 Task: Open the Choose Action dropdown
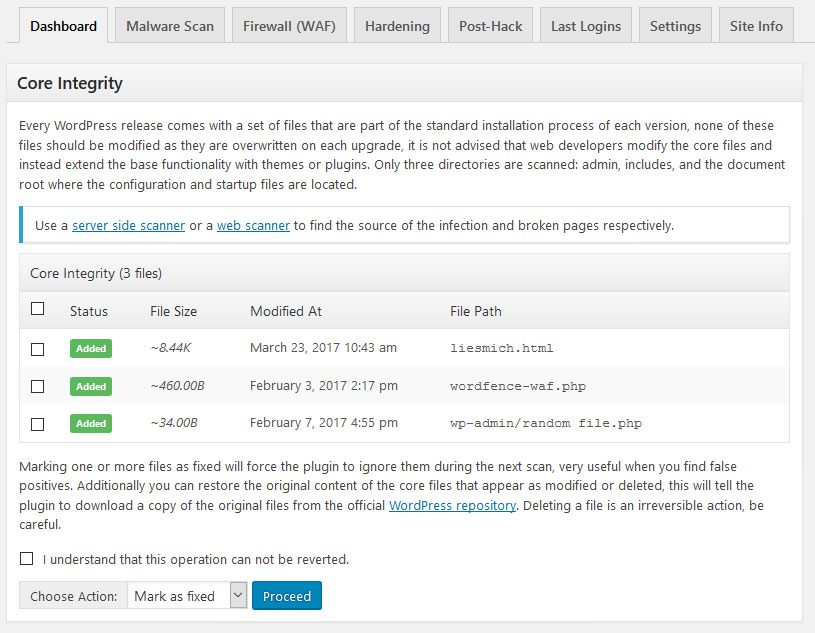click(187, 596)
